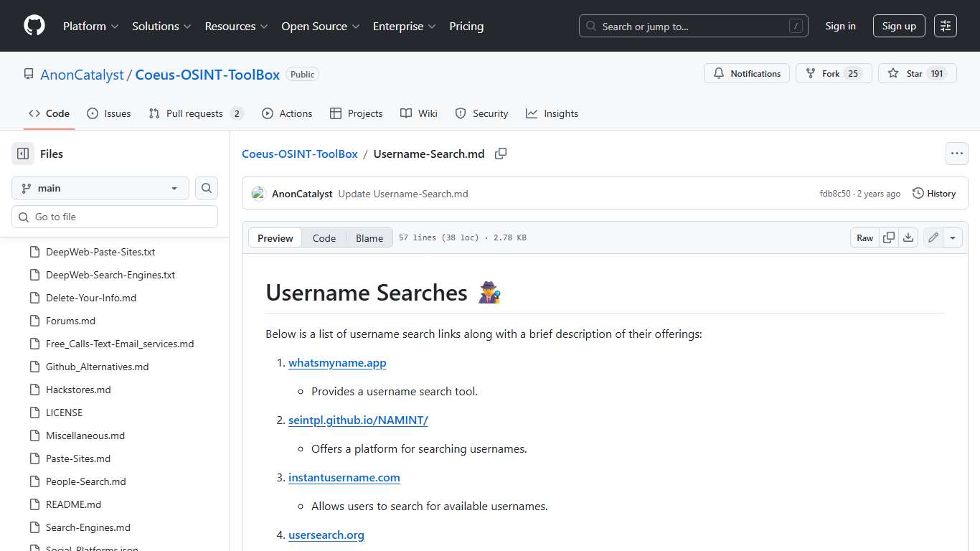View the Raw file
This screenshot has height=551, width=980.
point(864,237)
